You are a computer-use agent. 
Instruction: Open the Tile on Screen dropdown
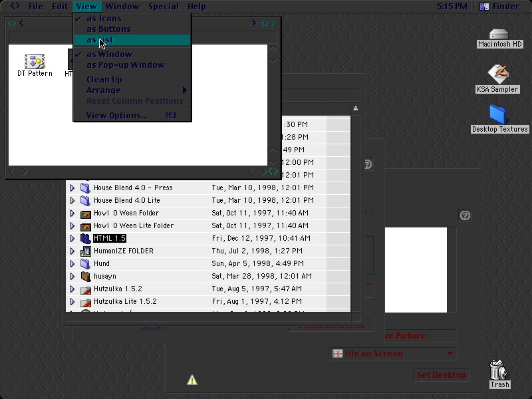click(x=393, y=354)
